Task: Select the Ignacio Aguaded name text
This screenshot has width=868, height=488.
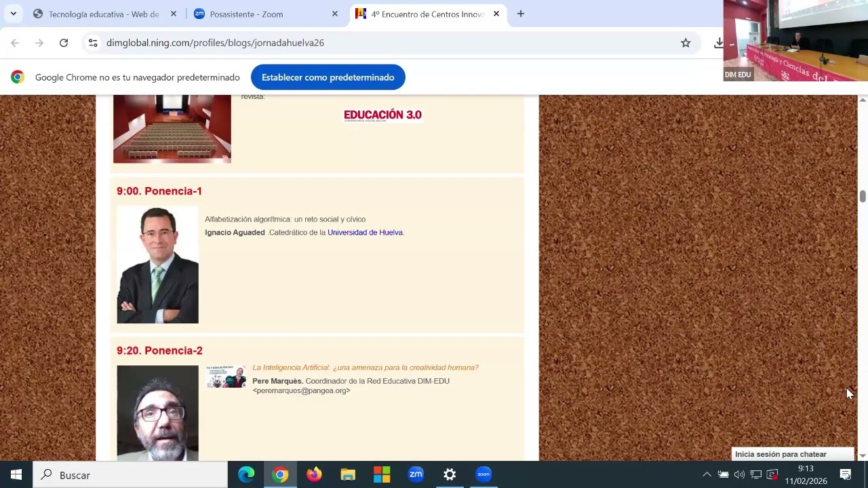Action: 235,232
